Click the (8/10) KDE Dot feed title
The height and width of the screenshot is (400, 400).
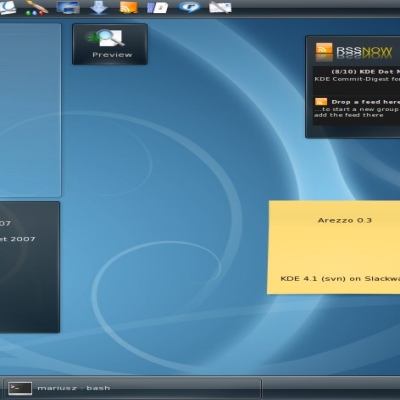click(x=366, y=72)
